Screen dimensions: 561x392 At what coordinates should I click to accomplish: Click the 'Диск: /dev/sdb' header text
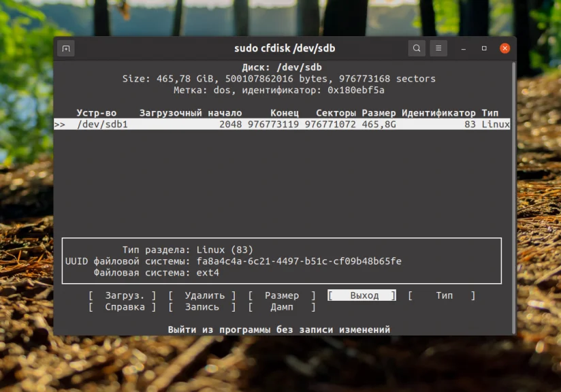pyautogui.click(x=285, y=67)
